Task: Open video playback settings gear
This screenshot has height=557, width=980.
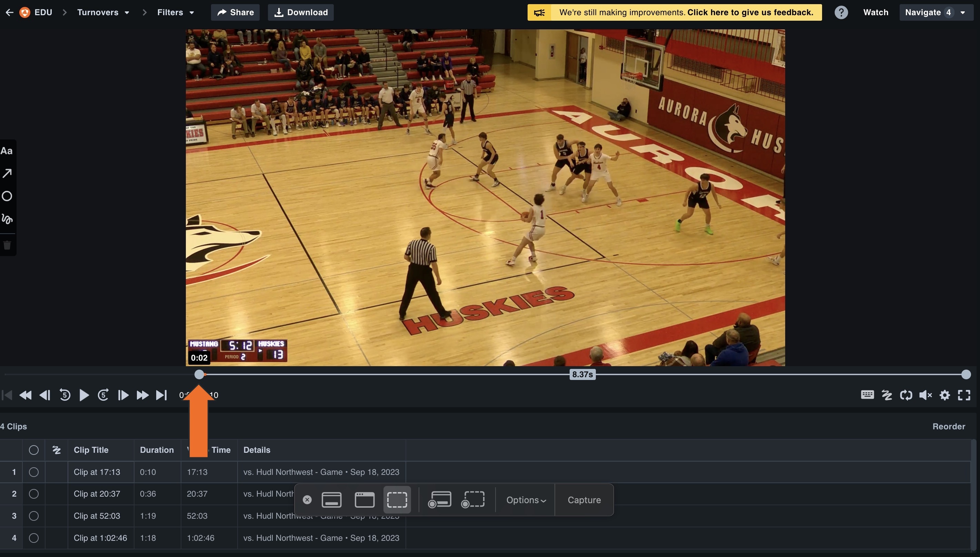Action: [x=945, y=395]
